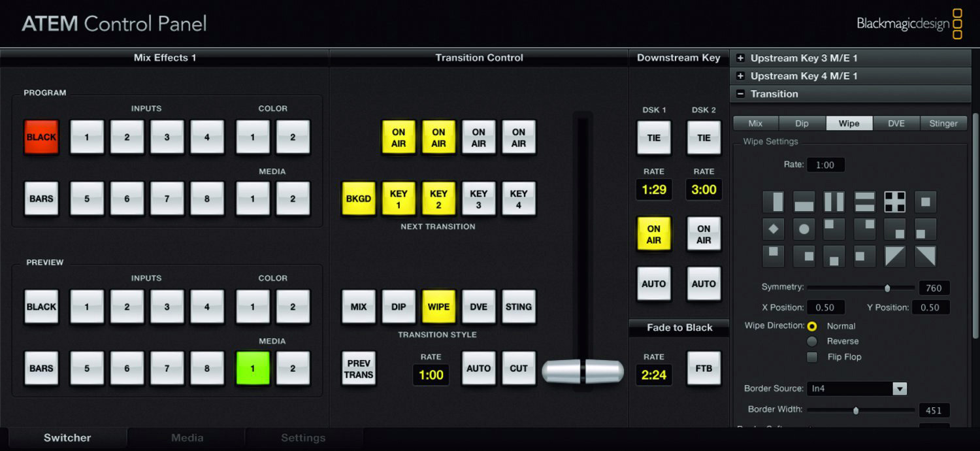
Task: Select the Reverse wipe direction
Action: pyautogui.click(x=812, y=341)
